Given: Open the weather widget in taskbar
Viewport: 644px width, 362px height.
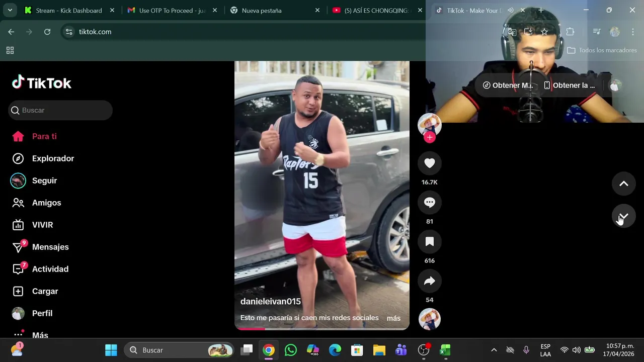Looking at the screenshot, I should click(x=17, y=350).
